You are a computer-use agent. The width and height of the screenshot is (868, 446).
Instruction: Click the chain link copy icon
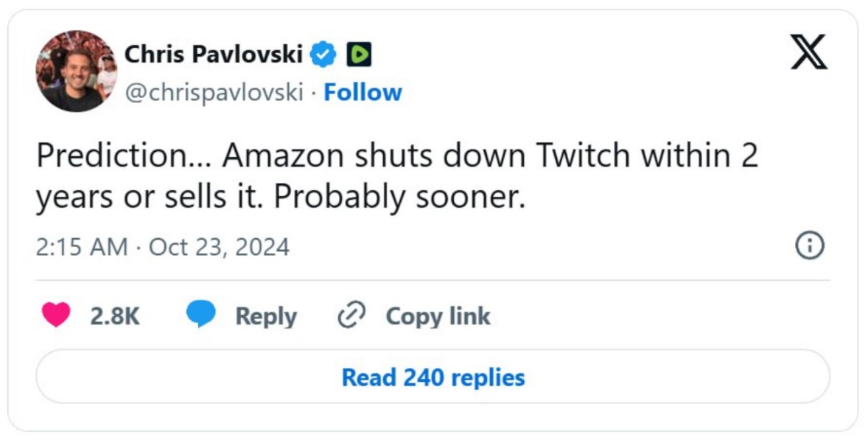click(x=351, y=316)
